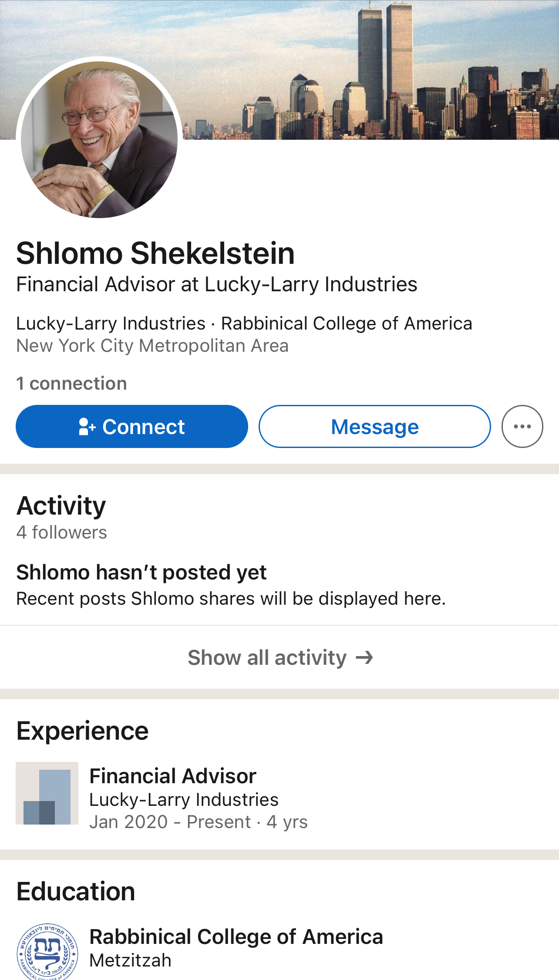559x980 pixels.
Task: Open the city skyline cover banner
Action: click(370, 70)
